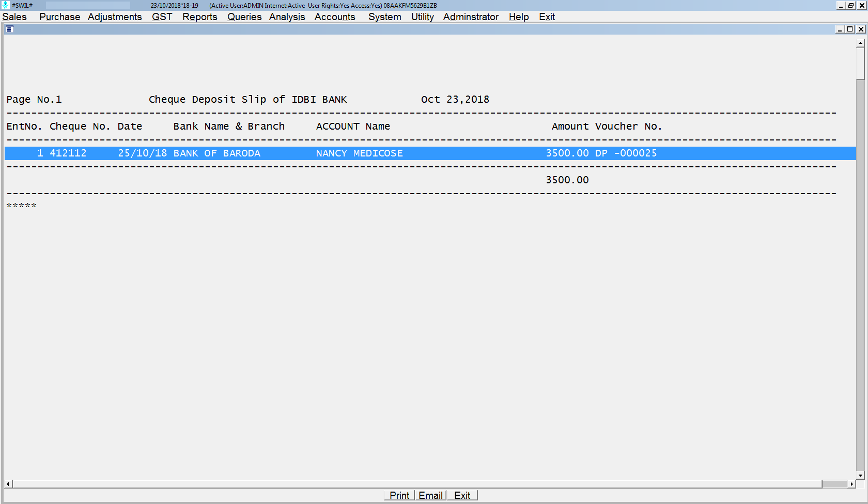Screen dimensions: 868x504
Task: Open the Queries menu
Action: 244,17
